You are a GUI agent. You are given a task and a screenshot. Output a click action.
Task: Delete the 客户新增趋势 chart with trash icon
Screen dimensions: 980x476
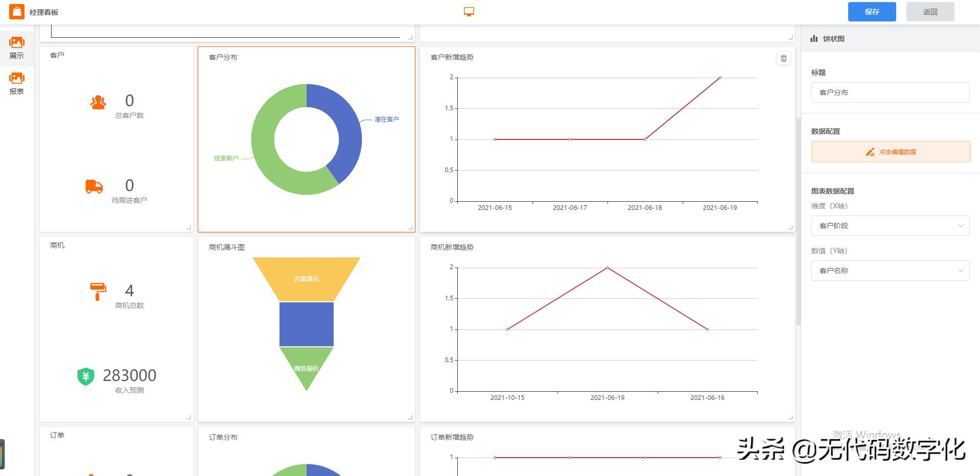point(783,58)
